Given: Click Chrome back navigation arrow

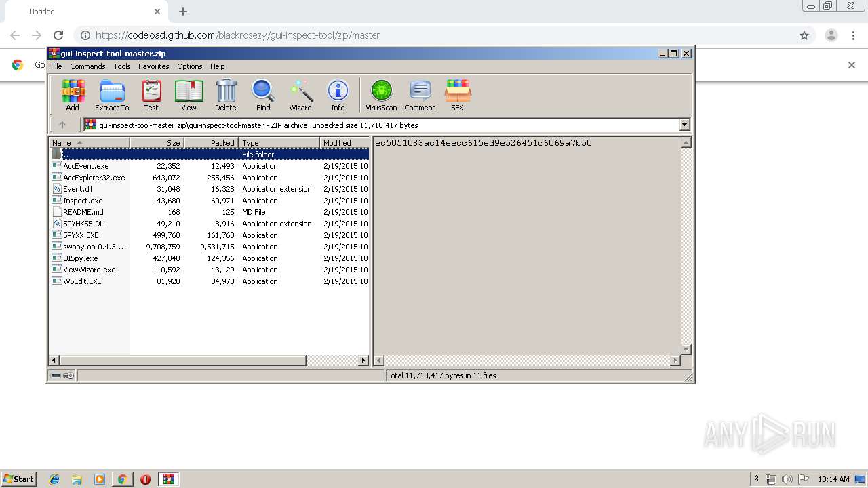Looking at the screenshot, I should pyautogui.click(x=15, y=35).
